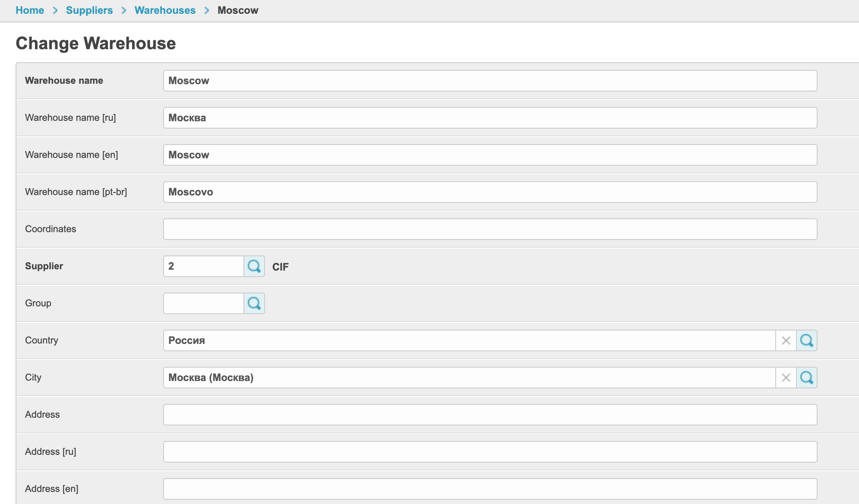This screenshot has height=504, width=859.
Task: Open City search magnifier icon
Action: click(806, 378)
